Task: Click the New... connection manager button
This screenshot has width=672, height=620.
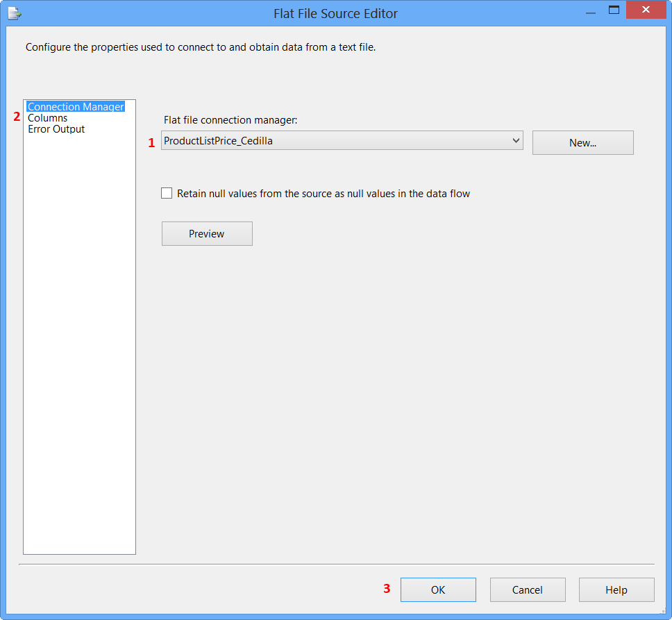Action: 582,143
